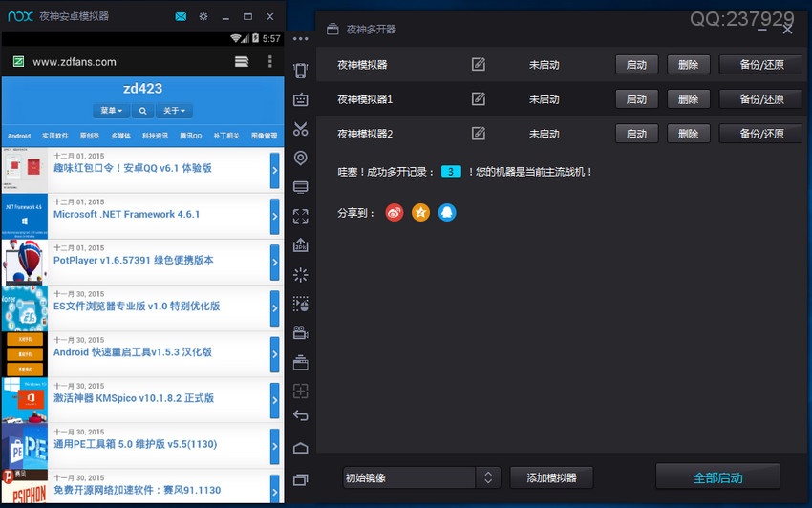Start 夜神模拟器2 with its 启动 button
The image size is (812, 508).
pyautogui.click(x=636, y=134)
